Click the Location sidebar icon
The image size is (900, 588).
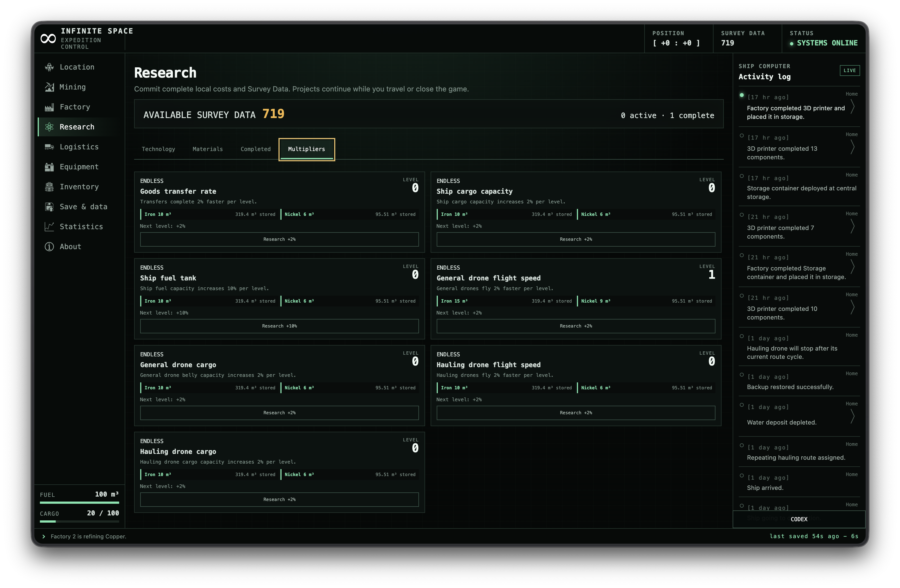[x=49, y=67]
